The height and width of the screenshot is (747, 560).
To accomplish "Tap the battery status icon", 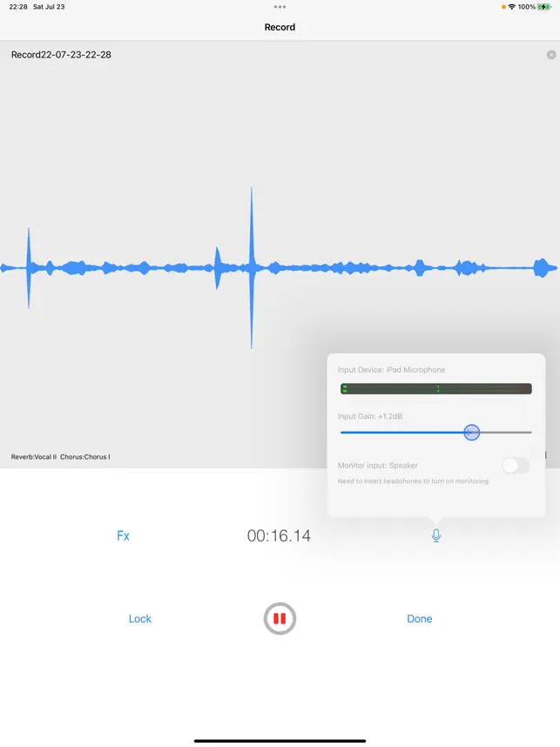I will [544, 7].
